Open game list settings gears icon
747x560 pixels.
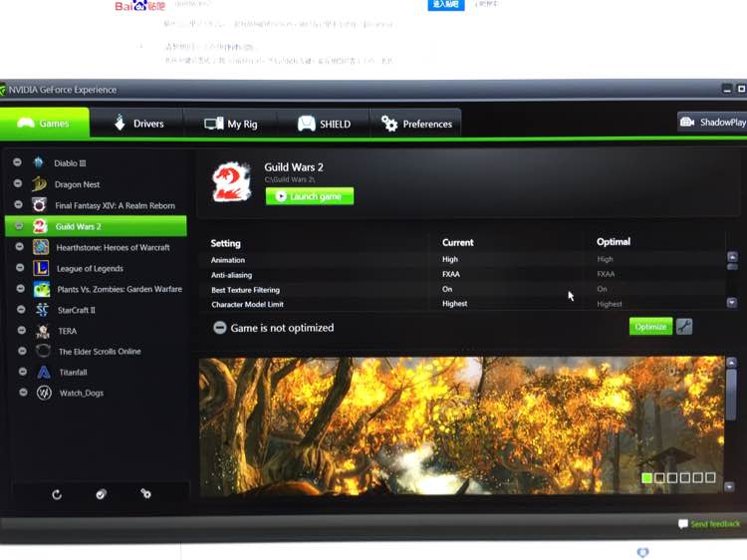point(145,493)
